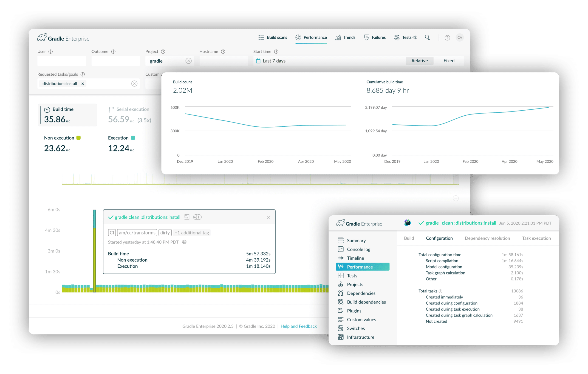Image resolution: width=588 pixels, height=374 pixels.
Task: Switch to Dependency resolution tab
Action: (487, 238)
